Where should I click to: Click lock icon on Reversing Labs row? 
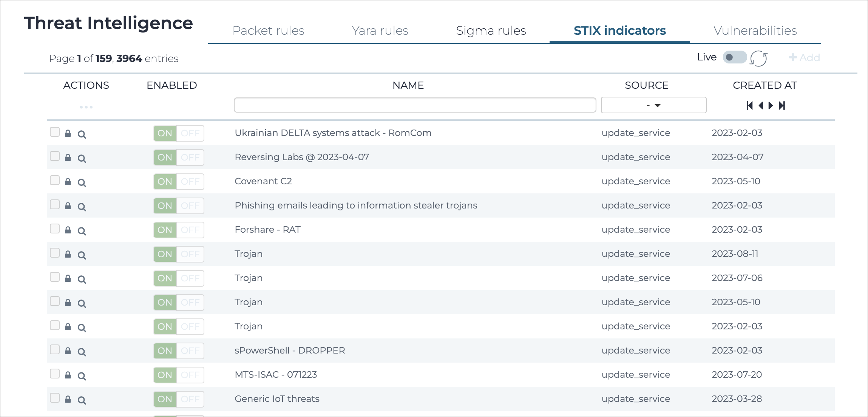click(68, 157)
